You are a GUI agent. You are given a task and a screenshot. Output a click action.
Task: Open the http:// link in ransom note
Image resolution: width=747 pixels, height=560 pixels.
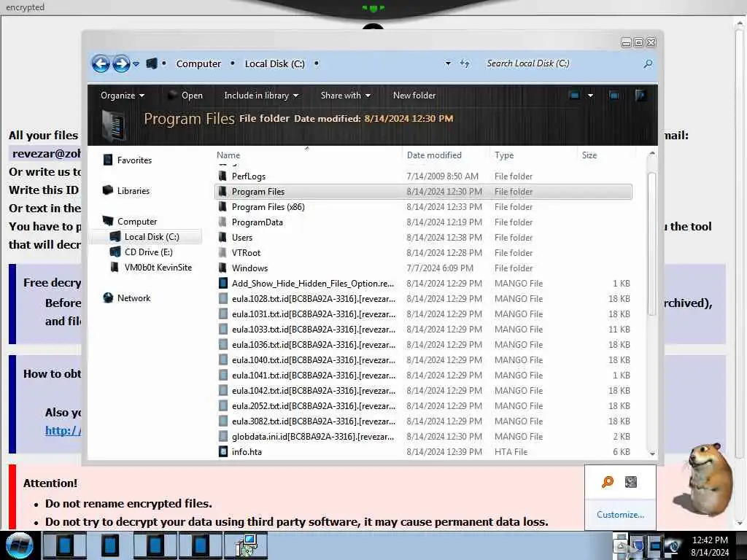pyautogui.click(x=63, y=430)
